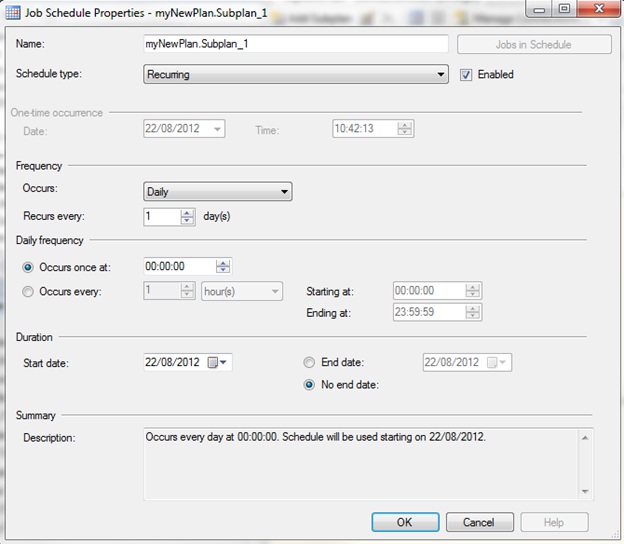This screenshot has width=624, height=544.
Task: Decrement the Occurs once at time
Action: coord(223,271)
